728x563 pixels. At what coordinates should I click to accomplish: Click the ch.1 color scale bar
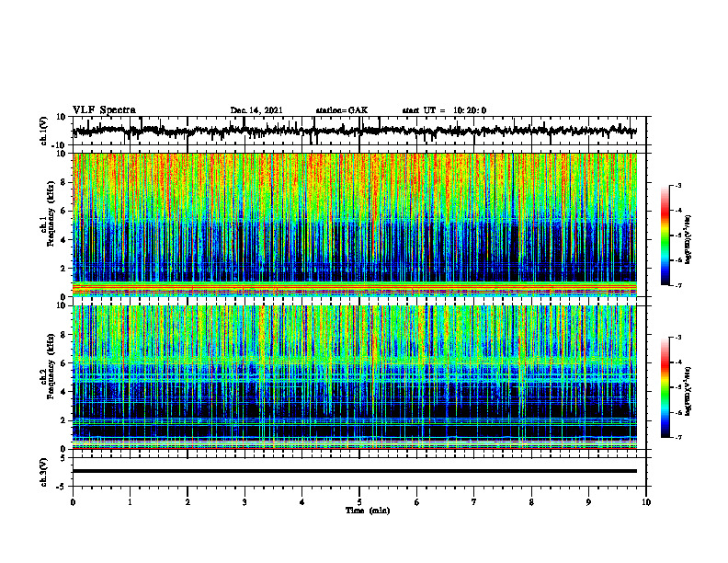point(665,236)
